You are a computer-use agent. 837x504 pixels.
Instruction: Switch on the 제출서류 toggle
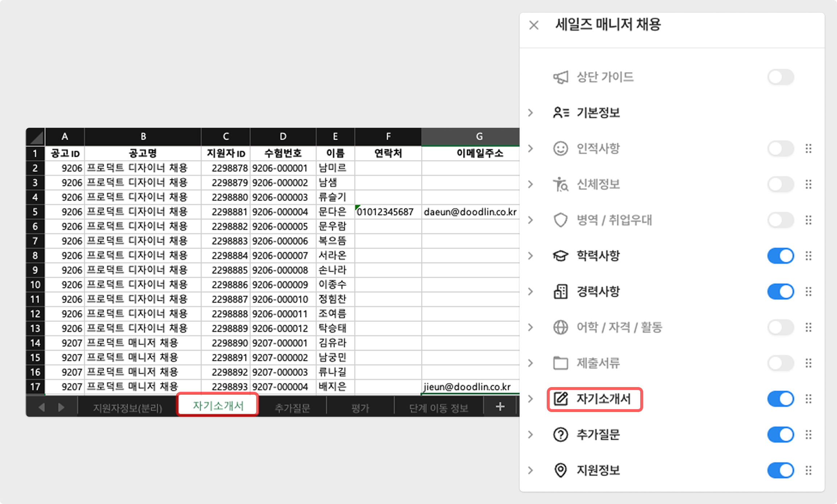click(780, 363)
